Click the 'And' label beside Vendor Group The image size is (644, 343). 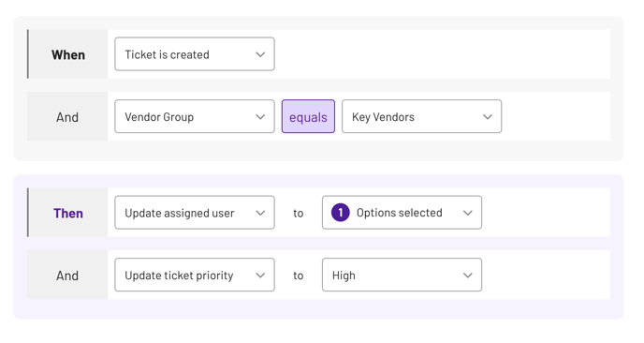click(67, 117)
